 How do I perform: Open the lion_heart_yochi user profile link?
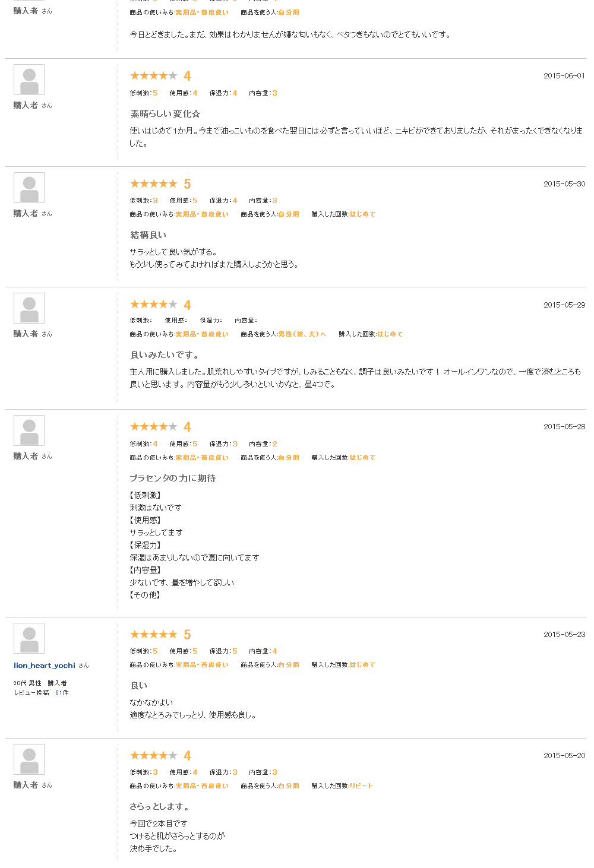point(45,666)
